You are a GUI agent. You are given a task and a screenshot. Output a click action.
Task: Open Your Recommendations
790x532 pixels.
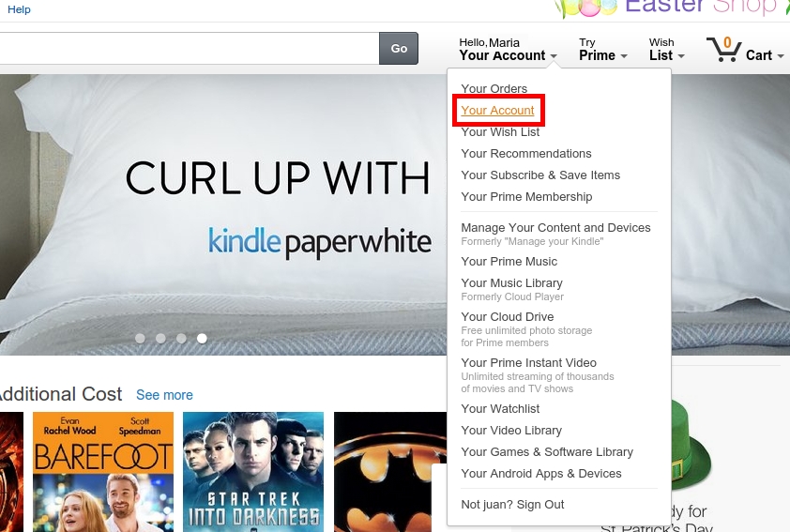pos(526,154)
